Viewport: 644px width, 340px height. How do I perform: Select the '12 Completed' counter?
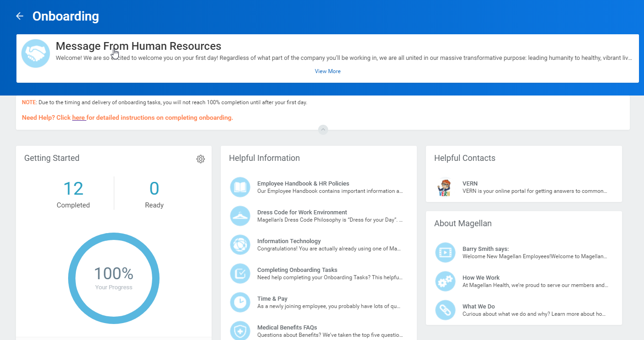point(73,193)
